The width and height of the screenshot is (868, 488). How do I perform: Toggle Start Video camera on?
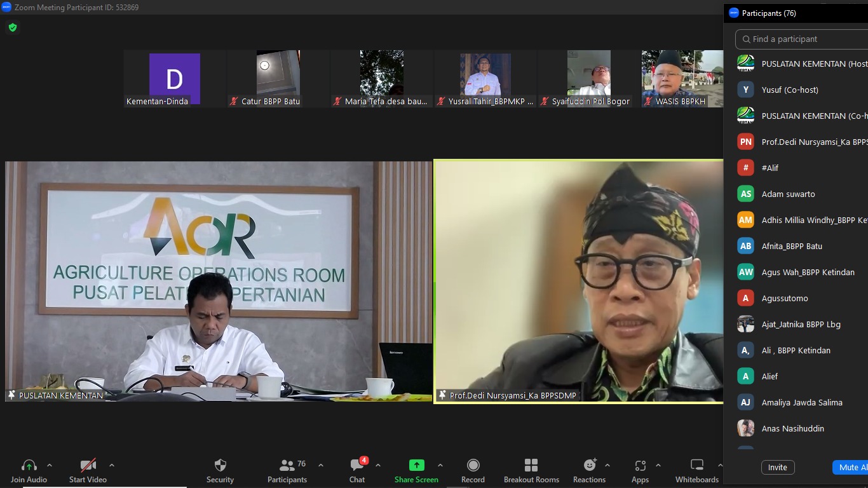tap(88, 470)
